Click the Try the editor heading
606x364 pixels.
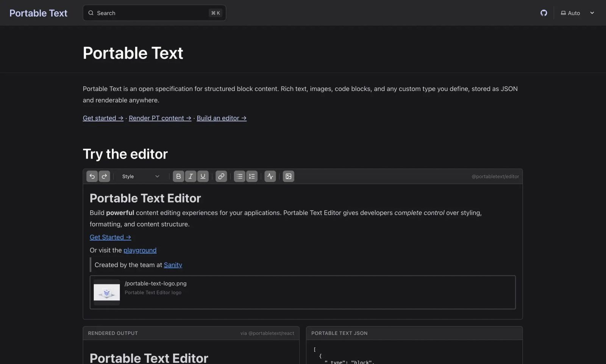[x=125, y=154]
